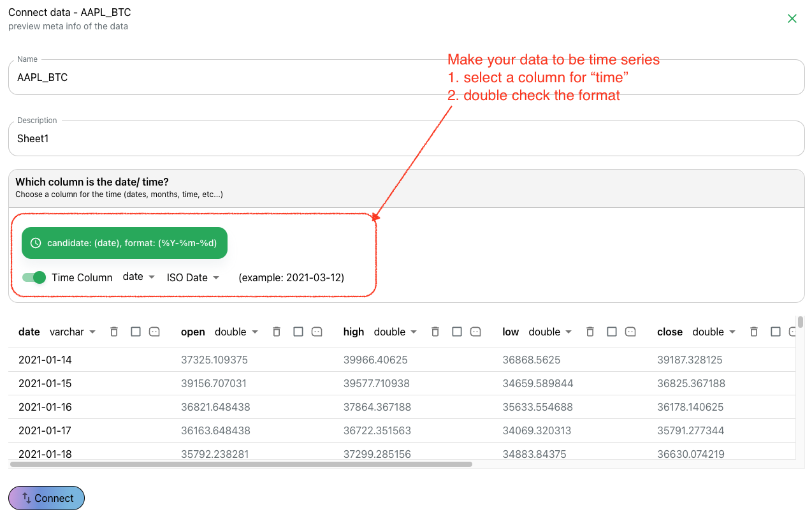Click trash icon next to low column
Viewport: 812px width, 521px height.
click(x=590, y=332)
